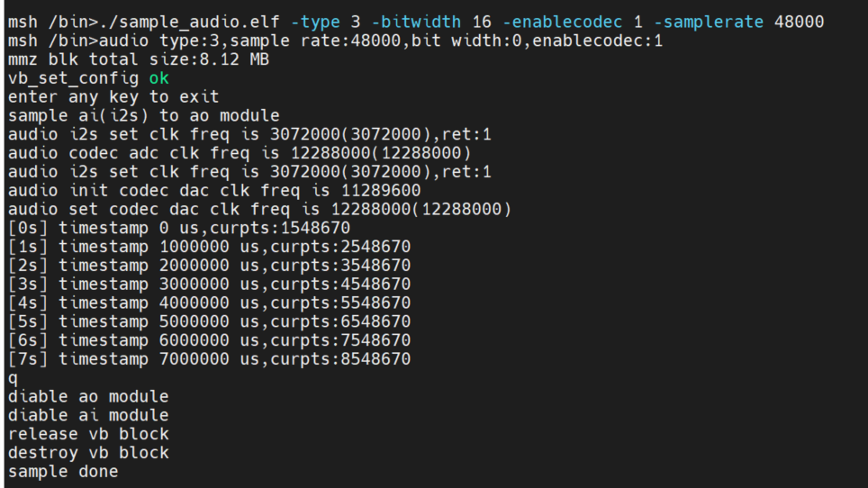Click the 'sample done' line
The width and height of the screenshot is (868, 488).
coord(63,472)
